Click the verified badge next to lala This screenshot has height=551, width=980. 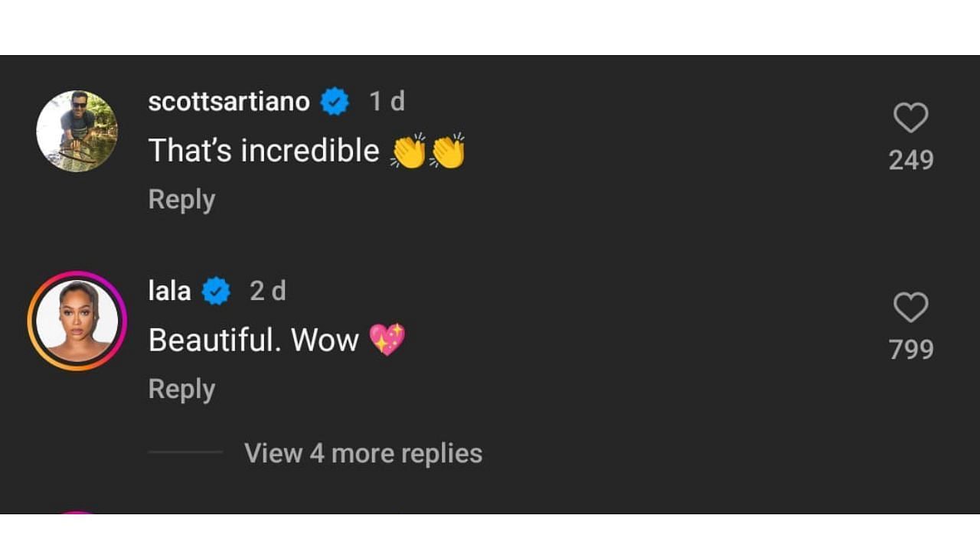[216, 292]
